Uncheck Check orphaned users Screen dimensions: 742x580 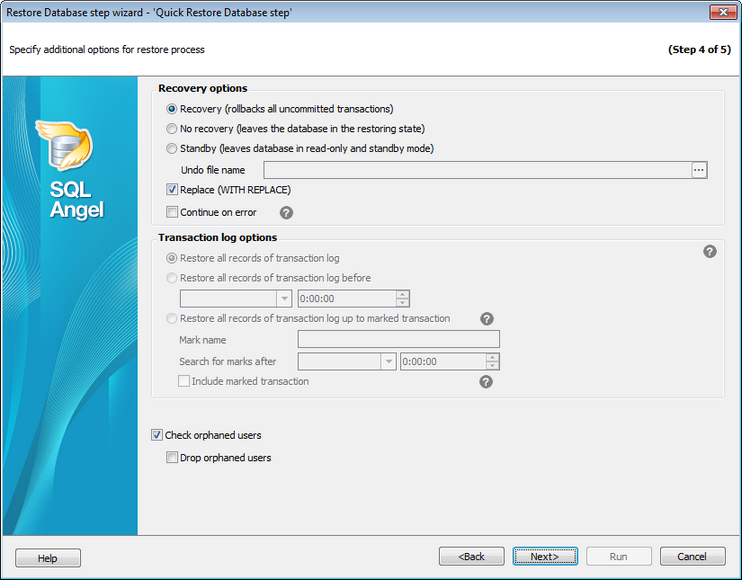tap(157, 435)
